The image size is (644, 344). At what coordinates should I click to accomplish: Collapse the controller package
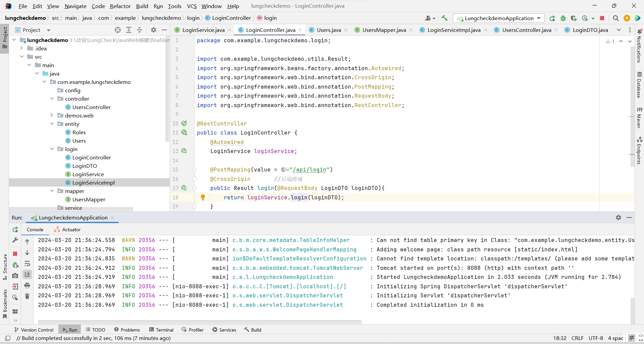click(52, 99)
